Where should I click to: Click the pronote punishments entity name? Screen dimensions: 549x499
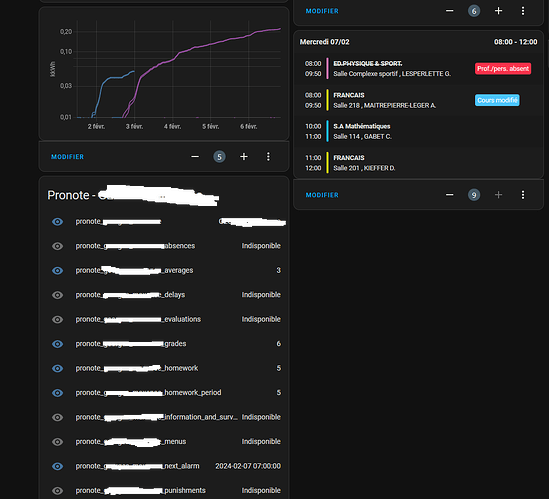[140, 491]
